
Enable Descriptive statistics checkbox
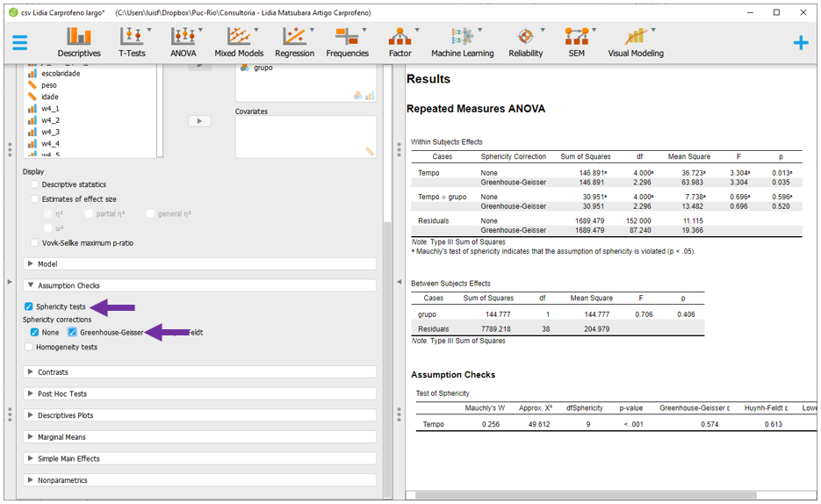coord(35,184)
